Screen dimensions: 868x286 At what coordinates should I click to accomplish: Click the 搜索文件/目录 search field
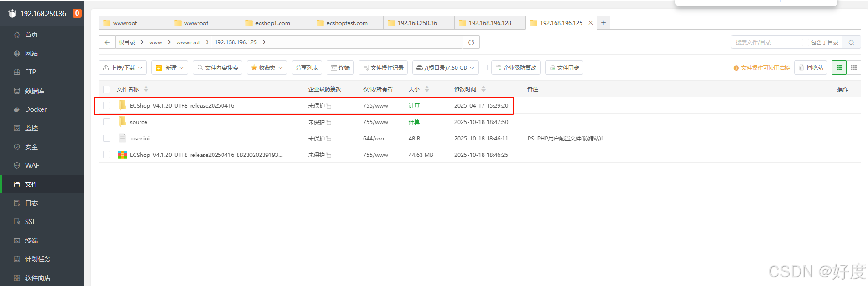tap(766, 42)
